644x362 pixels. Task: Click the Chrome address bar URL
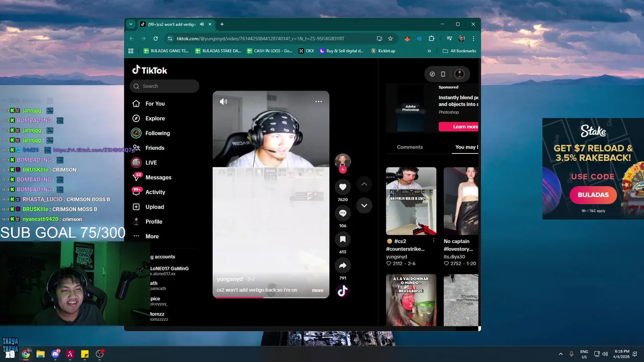point(260,39)
